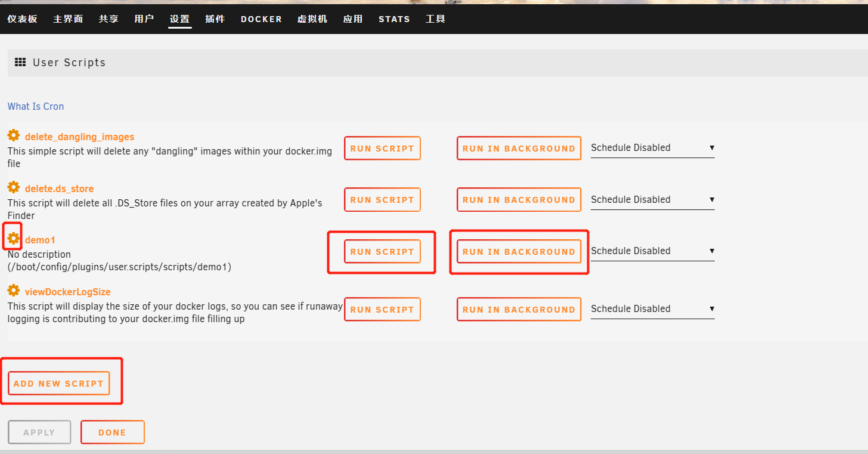Run viewDockerLogSize script
The height and width of the screenshot is (454, 868).
pos(382,310)
